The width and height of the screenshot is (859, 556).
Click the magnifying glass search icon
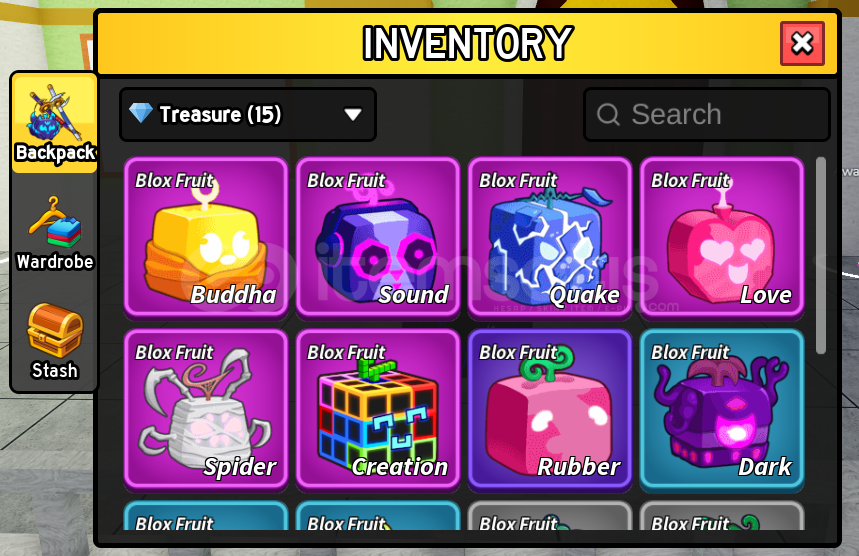coord(608,115)
